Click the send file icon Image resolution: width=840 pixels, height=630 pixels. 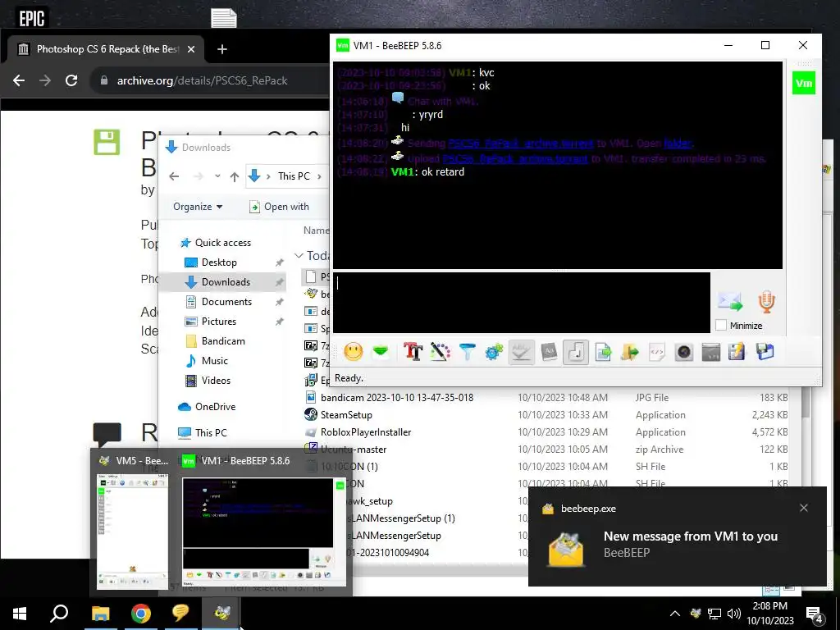tap(603, 352)
